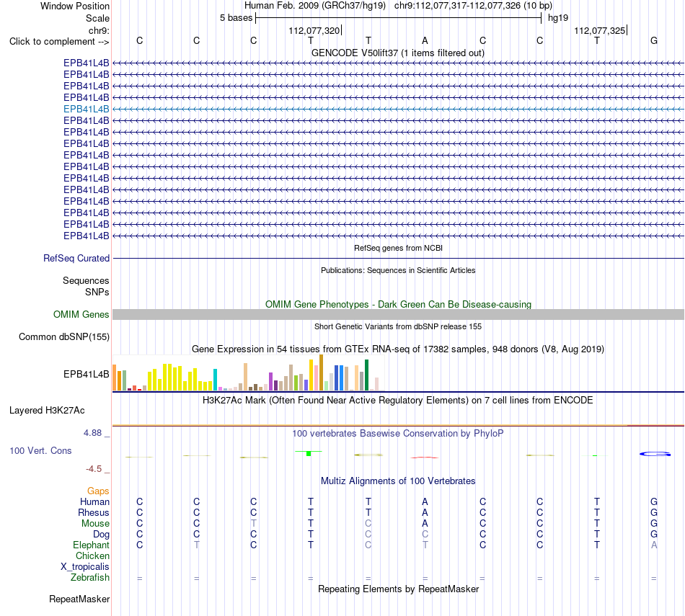Click the purple bar in the GTEx expression chart
The height and width of the screenshot is (616, 685).
click(271, 382)
